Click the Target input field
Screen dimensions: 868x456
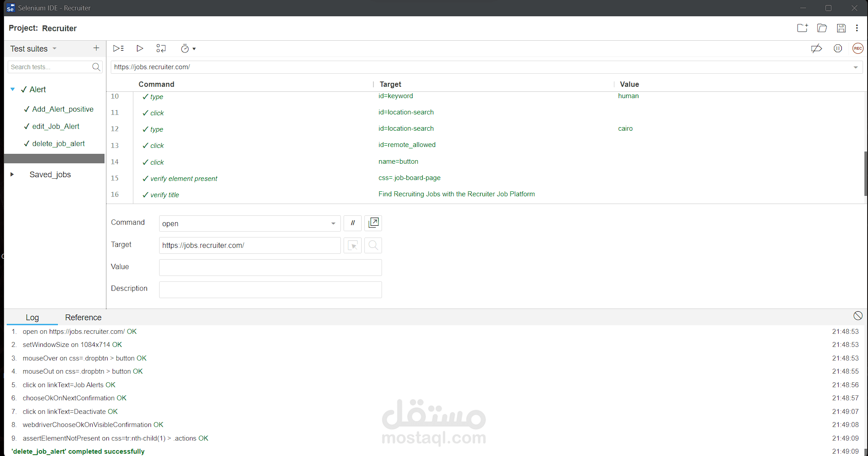point(250,245)
